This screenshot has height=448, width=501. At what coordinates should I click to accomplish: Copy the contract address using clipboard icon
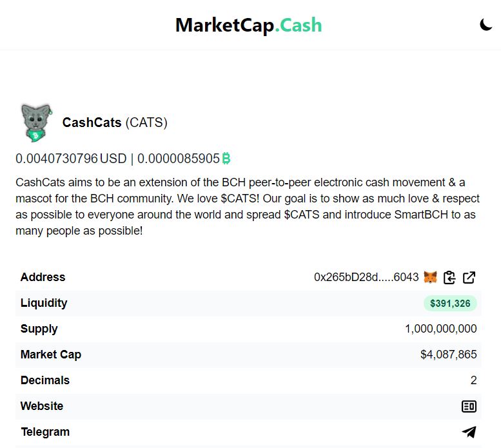(x=449, y=277)
